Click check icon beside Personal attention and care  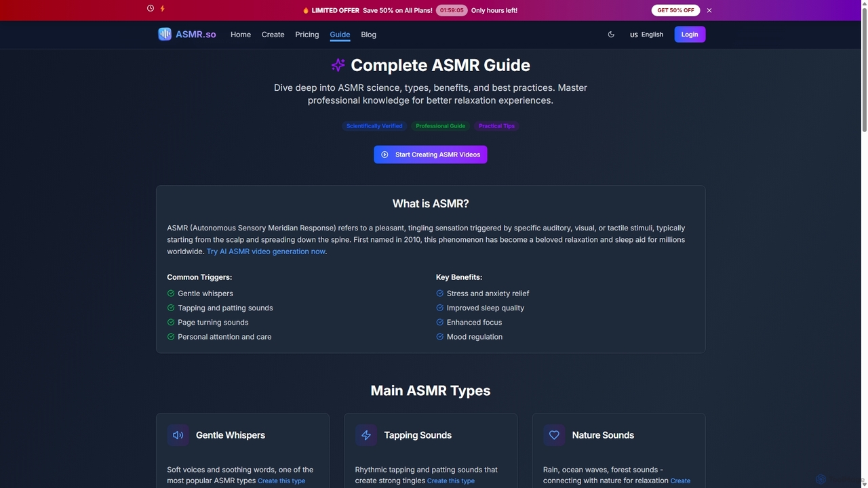[171, 337]
